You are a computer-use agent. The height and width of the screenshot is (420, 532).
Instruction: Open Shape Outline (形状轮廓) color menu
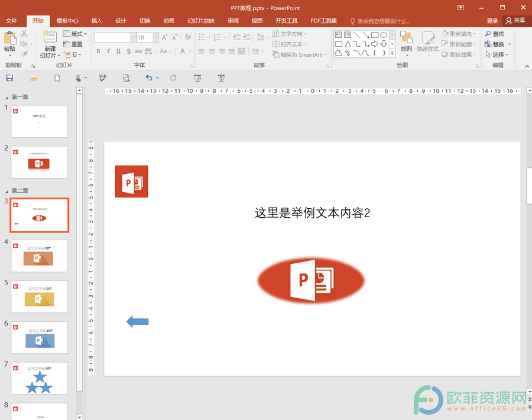coord(459,44)
